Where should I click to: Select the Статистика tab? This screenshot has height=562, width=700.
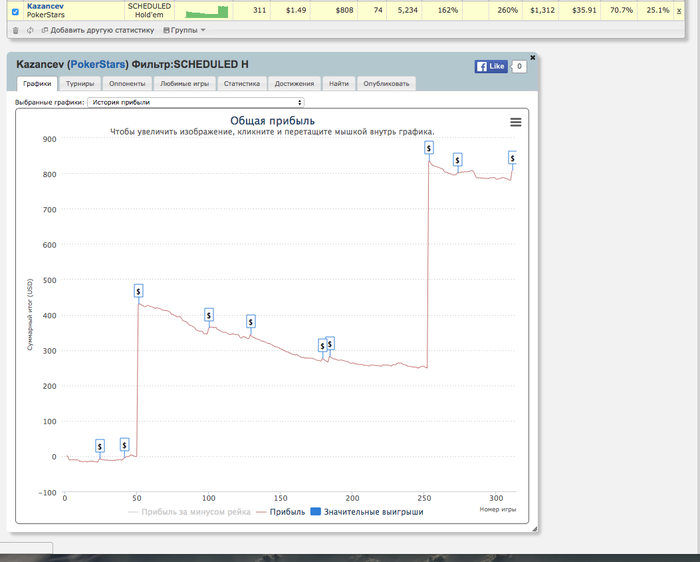(x=242, y=83)
